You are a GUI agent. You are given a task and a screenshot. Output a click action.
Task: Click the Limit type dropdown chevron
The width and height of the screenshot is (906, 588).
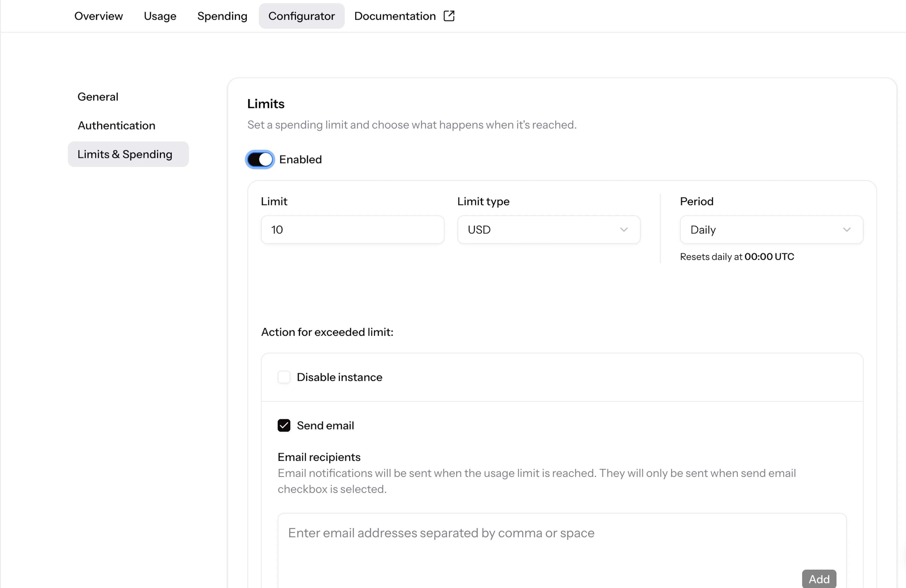(x=624, y=230)
